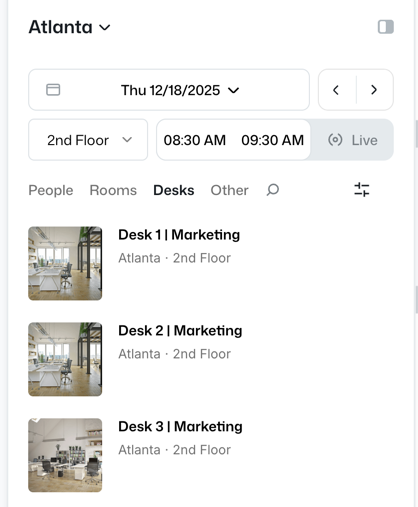Open the Thu 12/18/2025 date picker

click(x=169, y=90)
